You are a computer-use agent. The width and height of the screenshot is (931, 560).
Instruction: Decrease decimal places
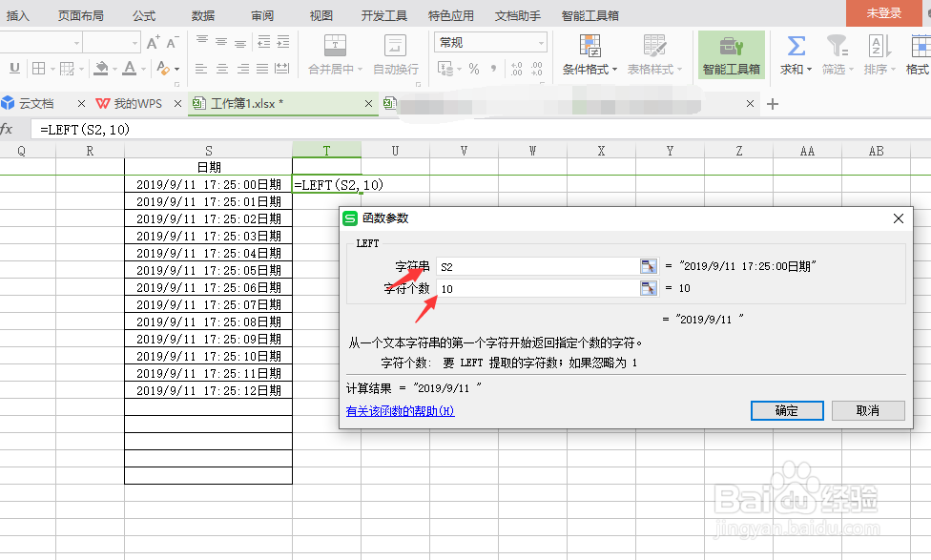(536, 69)
